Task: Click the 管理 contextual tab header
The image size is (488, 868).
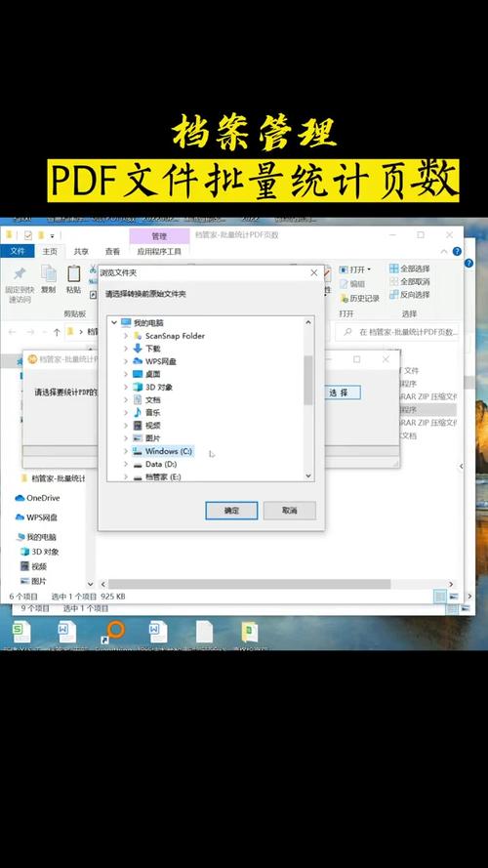Action: (159, 236)
